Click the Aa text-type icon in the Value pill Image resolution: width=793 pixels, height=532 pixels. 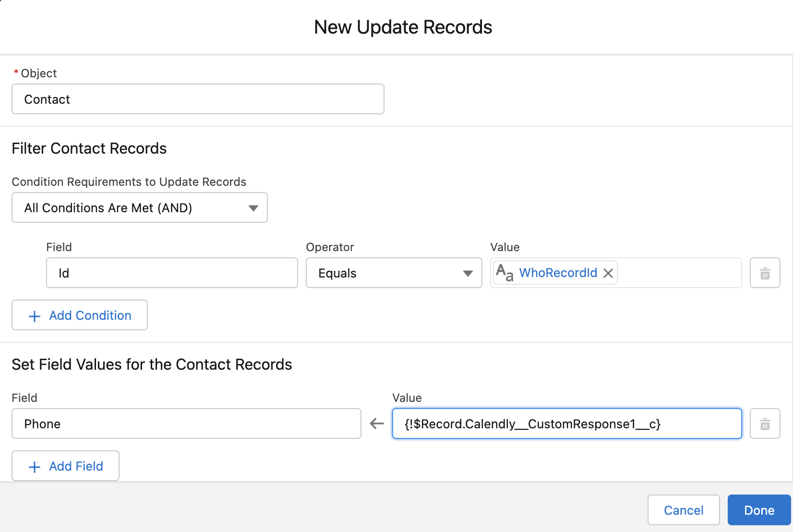[x=505, y=273]
